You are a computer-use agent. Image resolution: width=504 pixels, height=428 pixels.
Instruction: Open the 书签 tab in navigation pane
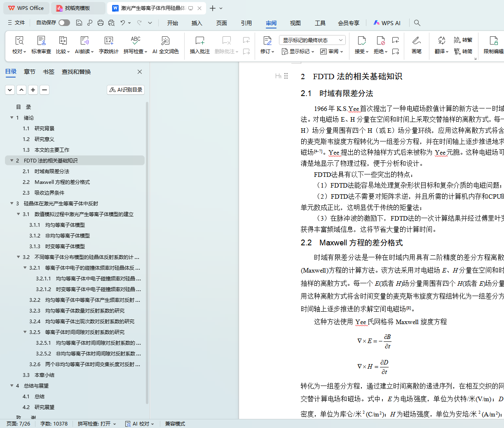49,72
